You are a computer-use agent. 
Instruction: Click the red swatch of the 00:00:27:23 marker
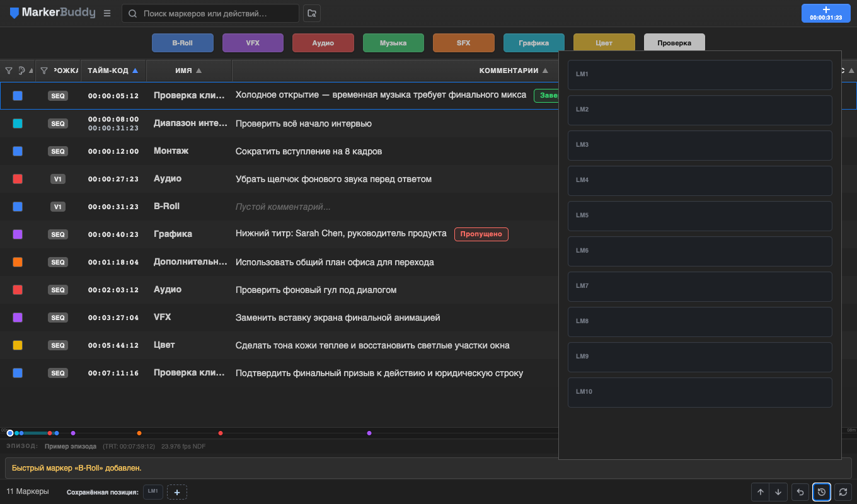tap(18, 179)
